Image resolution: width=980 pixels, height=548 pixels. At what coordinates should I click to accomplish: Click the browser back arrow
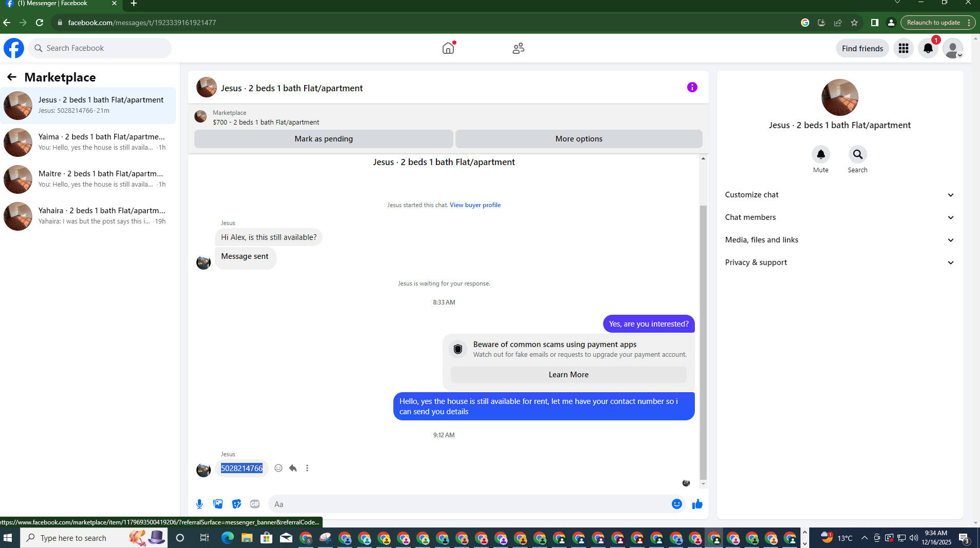coord(7,23)
